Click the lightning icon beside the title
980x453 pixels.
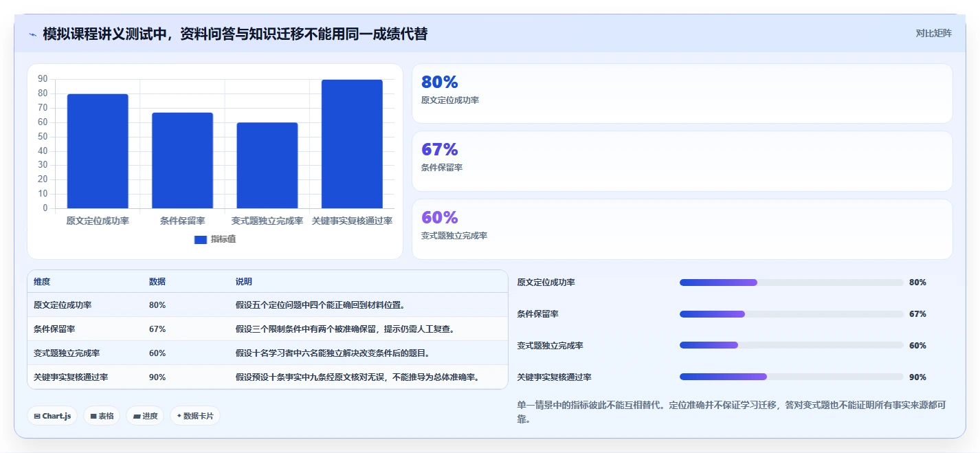[x=32, y=34]
